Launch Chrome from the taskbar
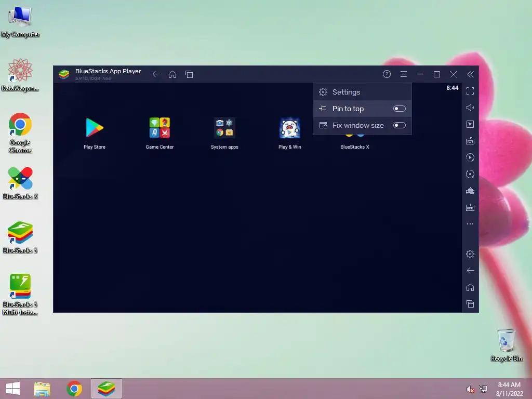 pos(74,389)
